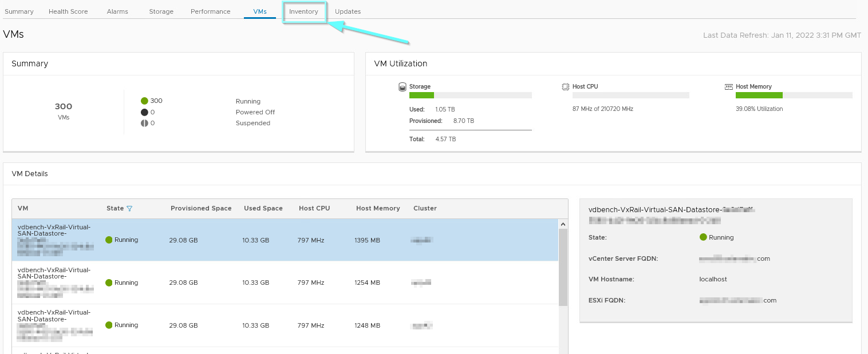
Task: Click the Total 4.57 TB value
Action: [x=445, y=139]
